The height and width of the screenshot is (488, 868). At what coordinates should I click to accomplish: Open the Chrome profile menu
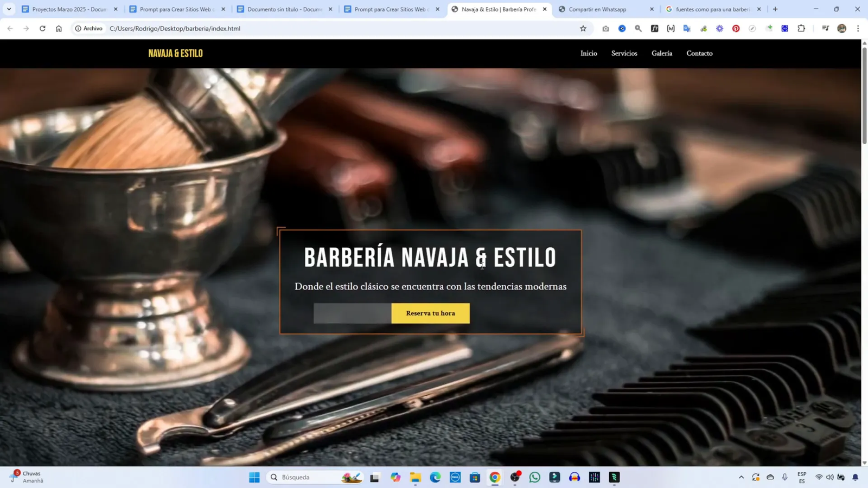[x=842, y=28]
